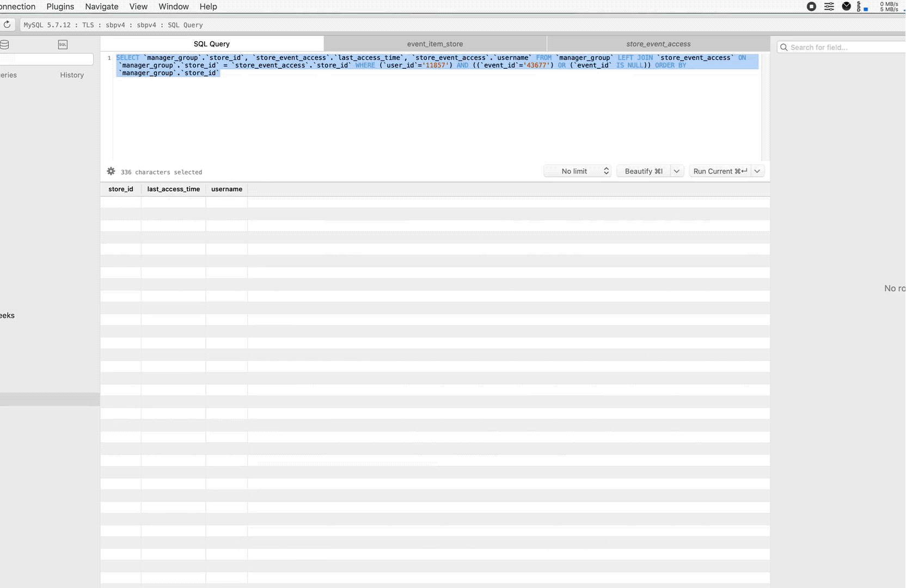
Task: Open the No limit stepper control
Action: click(606, 170)
